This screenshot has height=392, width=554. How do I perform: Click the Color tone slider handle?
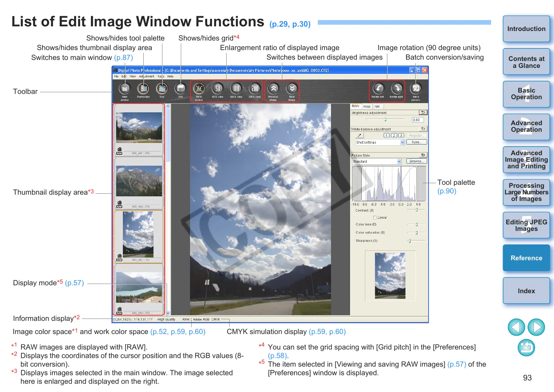click(x=417, y=224)
